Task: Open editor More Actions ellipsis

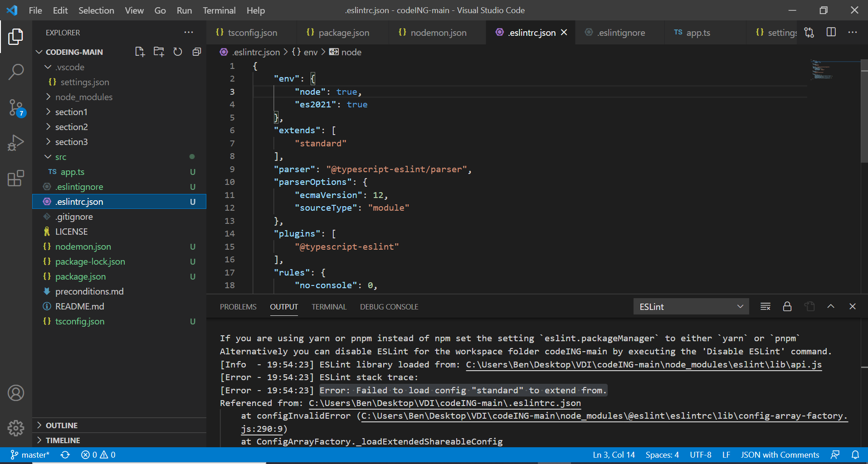Action: pos(853,32)
